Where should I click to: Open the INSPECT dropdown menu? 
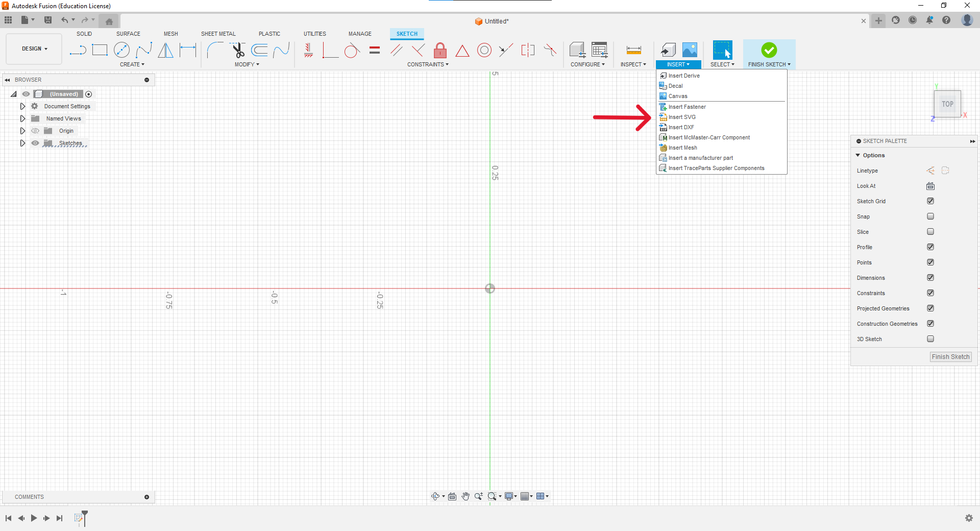click(633, 64)
